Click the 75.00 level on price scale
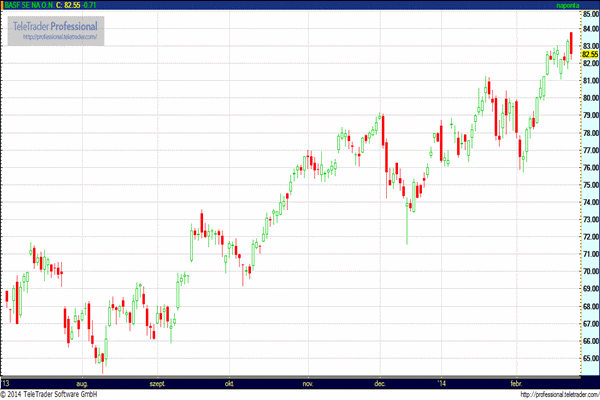Viewport: 600px width, 400px height. (590, 185)
